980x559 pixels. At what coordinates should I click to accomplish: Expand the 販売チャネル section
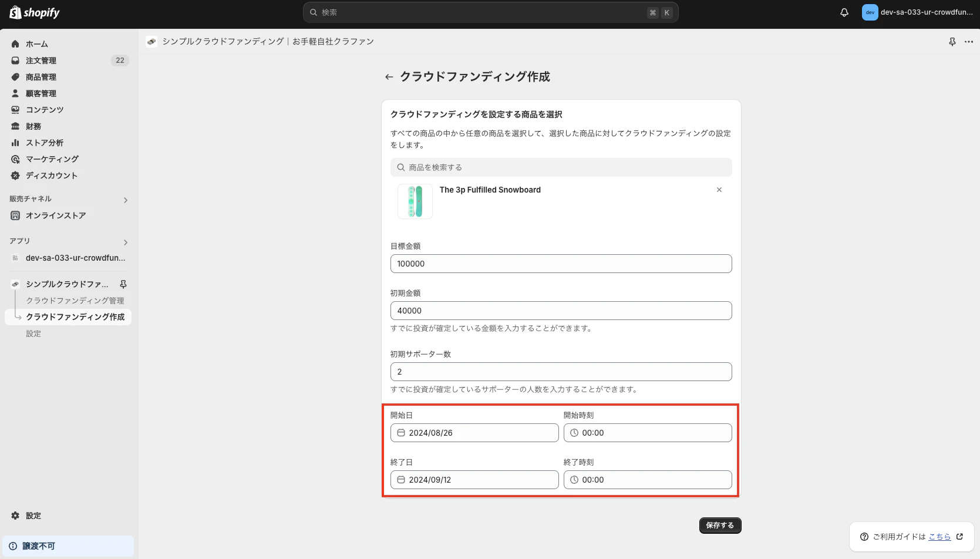pyautogui.click(x=125, y=200)
